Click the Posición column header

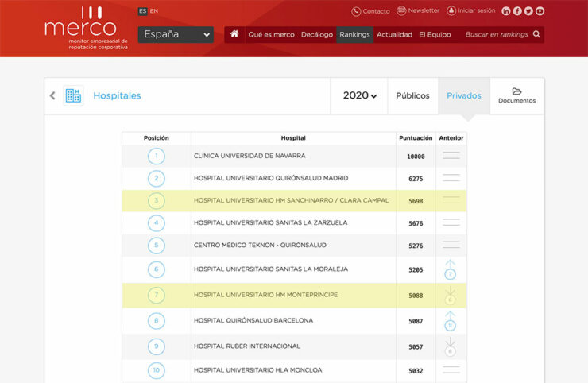pos(157,138)
